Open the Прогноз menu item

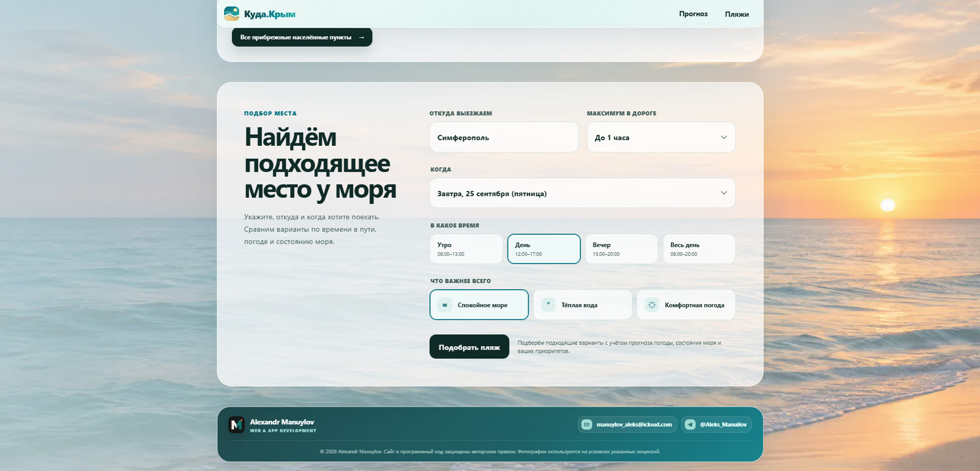693,14
